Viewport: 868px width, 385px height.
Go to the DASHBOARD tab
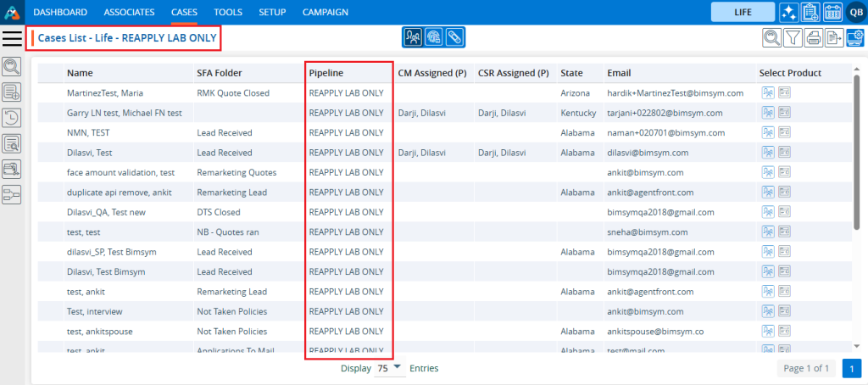pyautogui.click(x=60, y=12)
